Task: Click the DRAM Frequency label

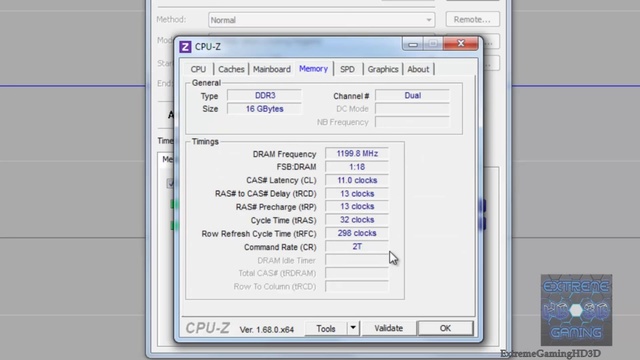Action: pyautogui.click(x=284, y=154)
